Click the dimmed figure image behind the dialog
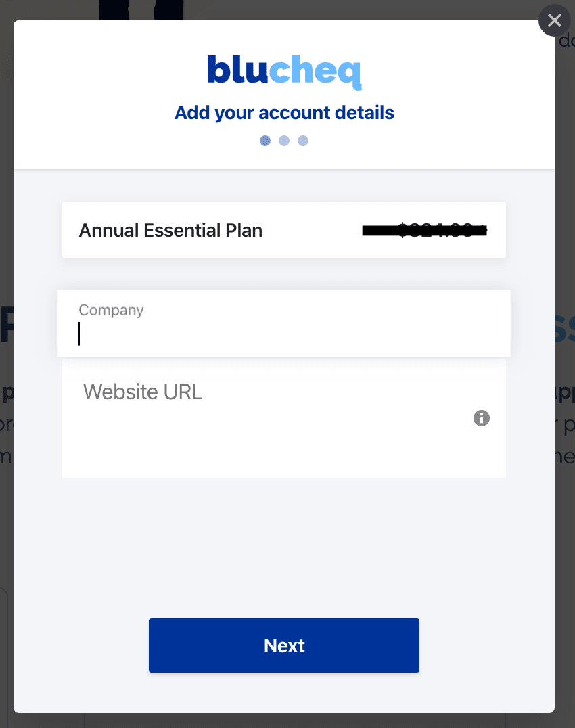575x728 pixels. click(x=140, y=8)
